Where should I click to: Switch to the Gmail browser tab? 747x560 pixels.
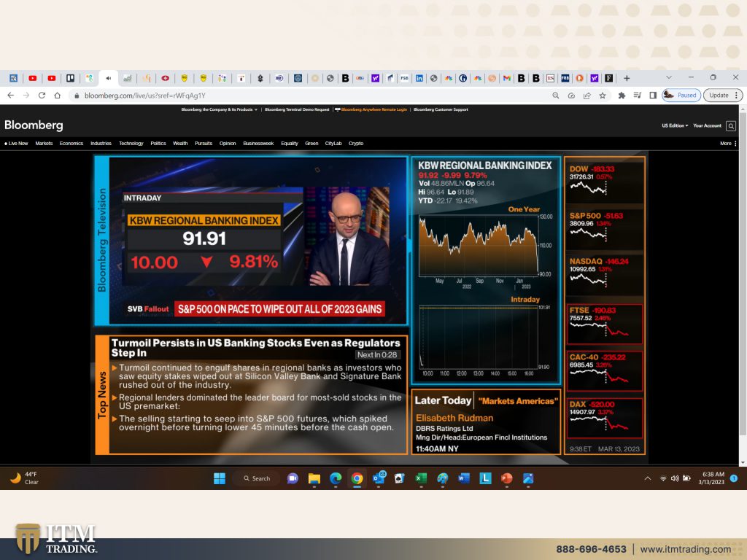pos(507,78)
